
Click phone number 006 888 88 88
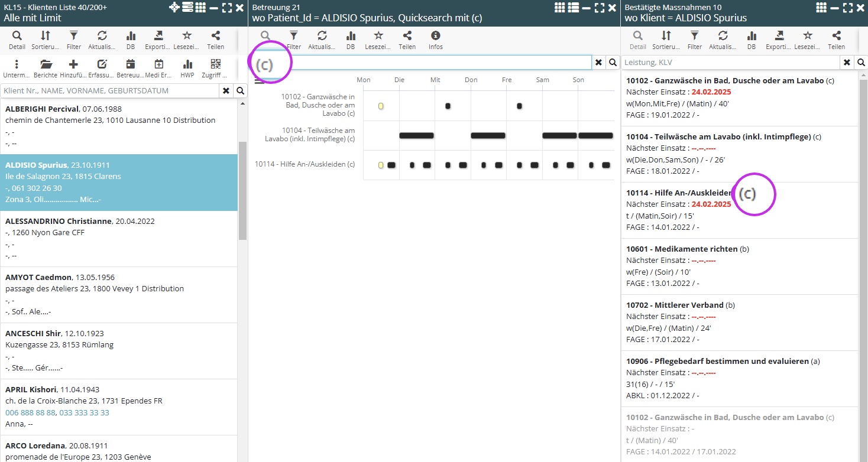(30, 412)
